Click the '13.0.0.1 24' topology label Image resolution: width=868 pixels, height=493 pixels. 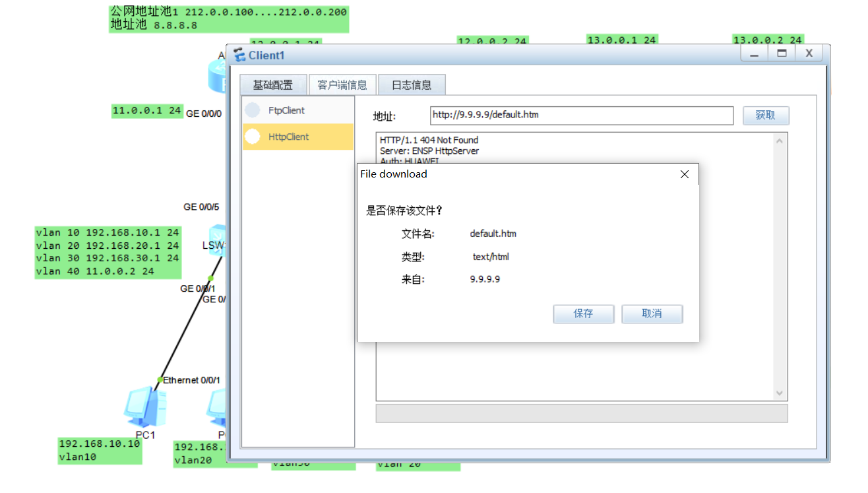click(x=622, y=40)
